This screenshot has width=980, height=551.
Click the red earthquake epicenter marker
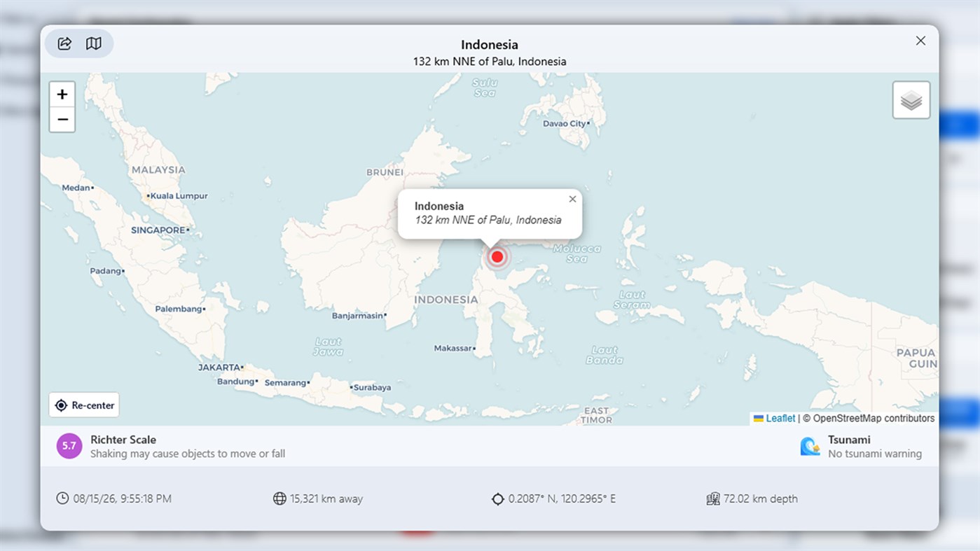pyautogui.click(x=497, y=257)
